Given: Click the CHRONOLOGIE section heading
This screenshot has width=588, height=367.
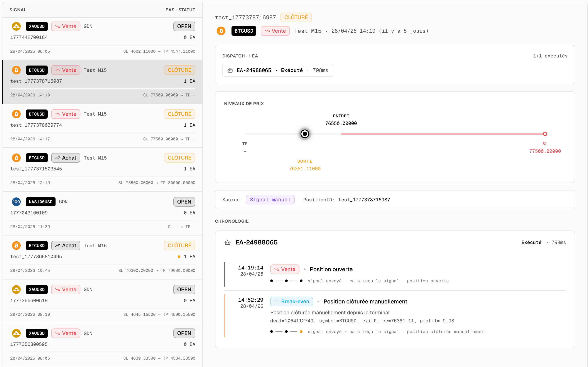Looking at the screenshot, I should point(232,221).
